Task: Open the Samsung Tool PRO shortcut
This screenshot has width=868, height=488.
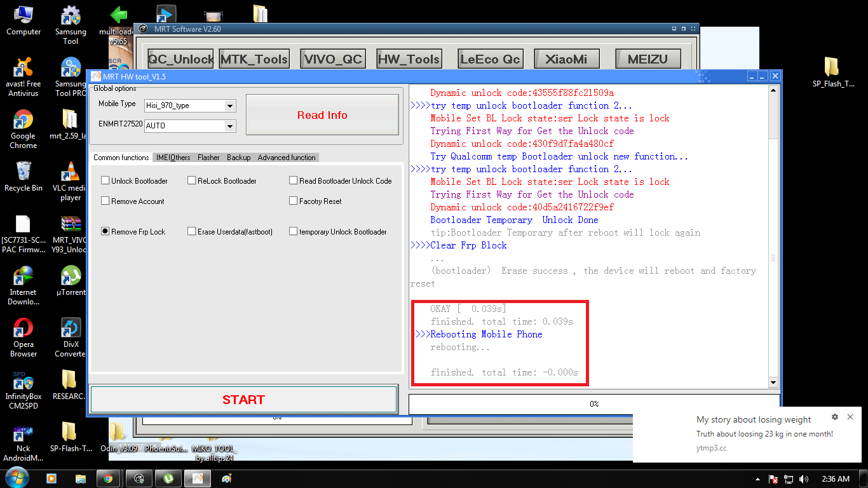Action: (x=71, y=77)
